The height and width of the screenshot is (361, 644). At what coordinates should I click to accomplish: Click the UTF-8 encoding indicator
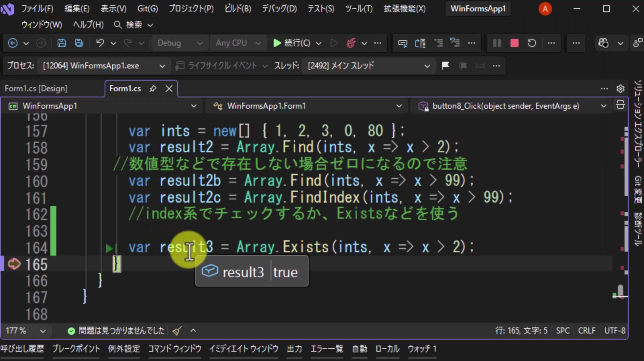[x=615, y=331]
